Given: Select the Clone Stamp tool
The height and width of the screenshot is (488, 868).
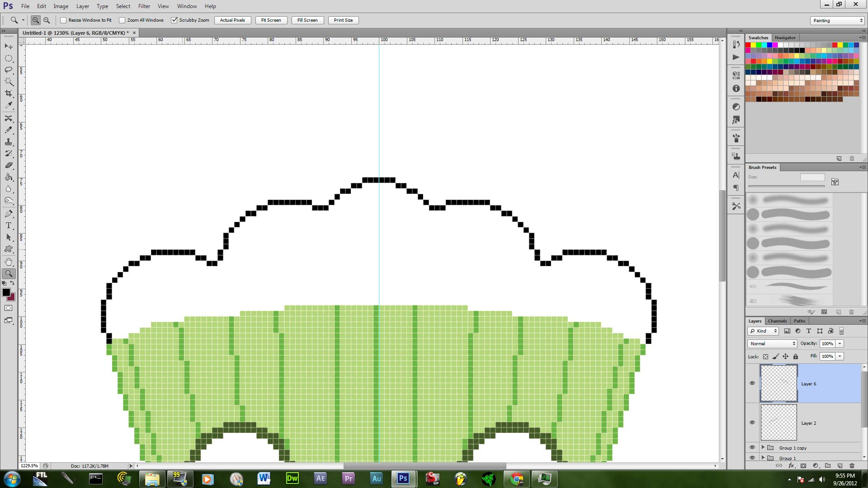Looking at the screenshot, I should point(9,142).
